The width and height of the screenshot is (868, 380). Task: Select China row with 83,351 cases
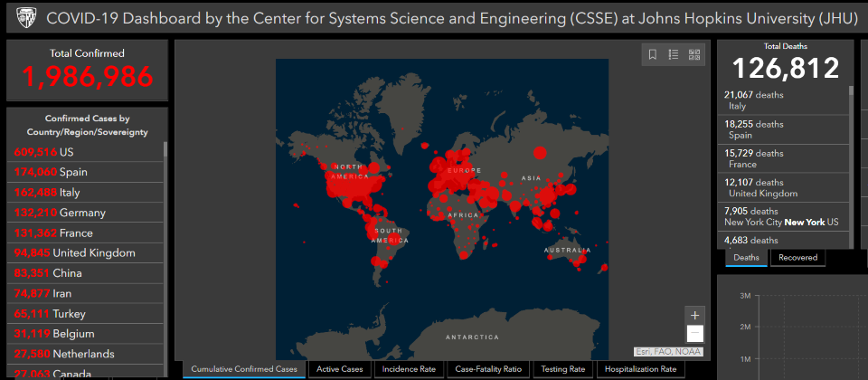tap(85, 273)
